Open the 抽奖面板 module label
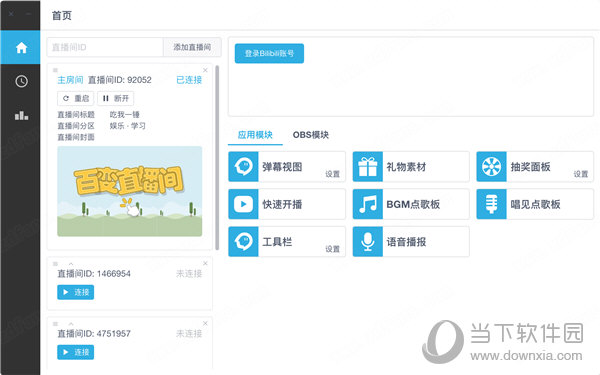 pyautogui.click(x=530, y=167)
